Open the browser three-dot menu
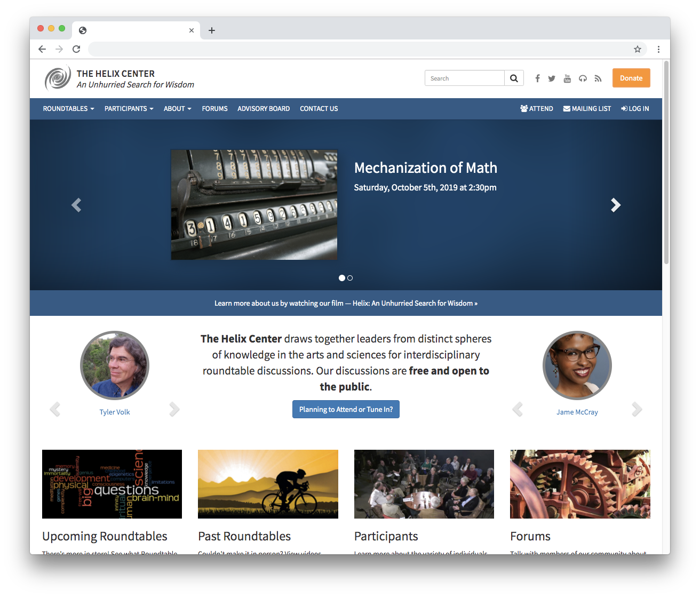This screenshot has width=700, height=597. 658,49
